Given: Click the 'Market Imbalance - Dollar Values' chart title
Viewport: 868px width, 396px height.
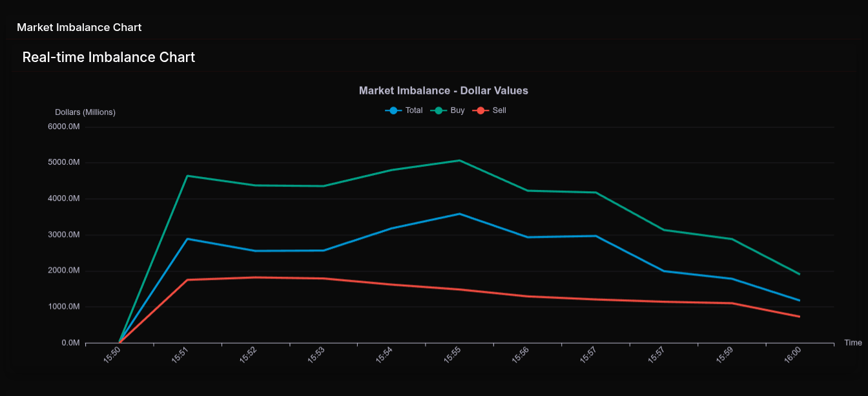Looking at the screenshot, I should tap(443, 90).
